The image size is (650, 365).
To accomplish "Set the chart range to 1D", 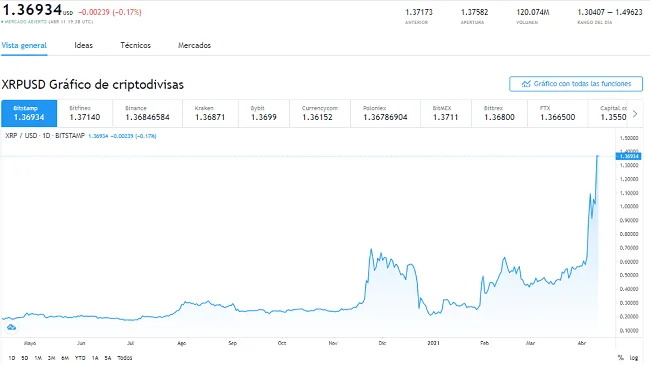I will 12,358.
